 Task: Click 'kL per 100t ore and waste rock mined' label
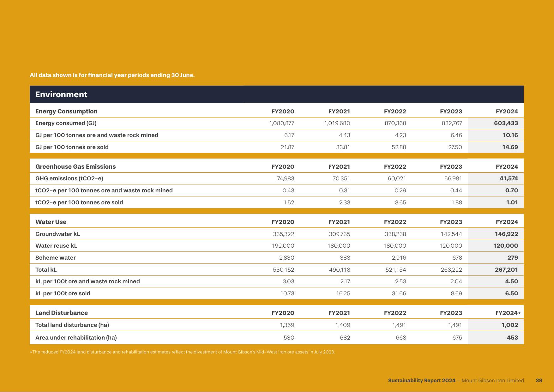87,281
